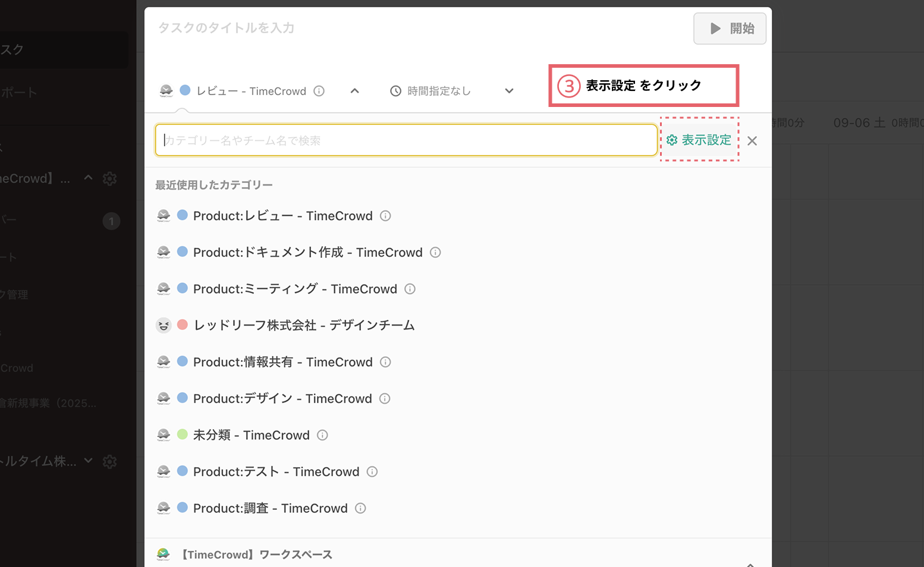924x567 pixels.
Task: Open the gear settings icon next to 【TimeCrowd】 workspace
Action: (110, 178)
